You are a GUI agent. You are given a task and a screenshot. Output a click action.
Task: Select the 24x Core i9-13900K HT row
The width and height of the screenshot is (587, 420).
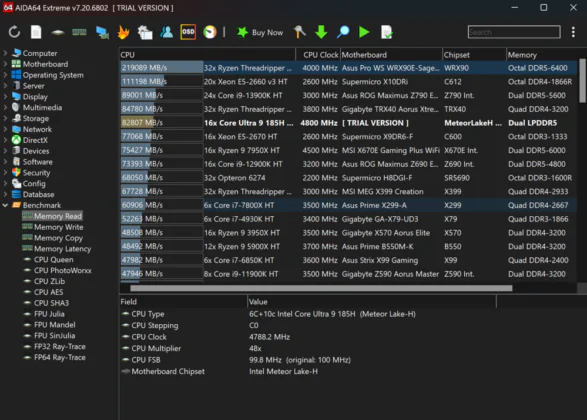click(x=348, y=95)
